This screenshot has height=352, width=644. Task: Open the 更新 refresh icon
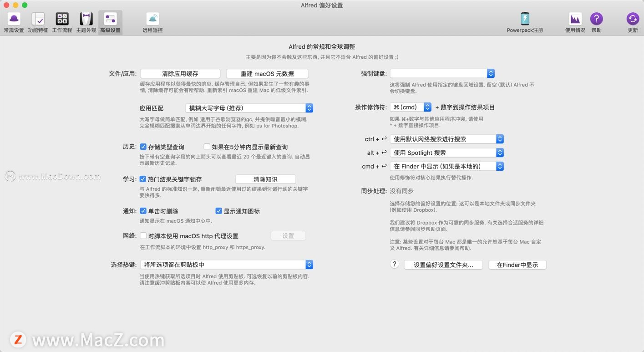pyautogui.click(x=633, y=19)
